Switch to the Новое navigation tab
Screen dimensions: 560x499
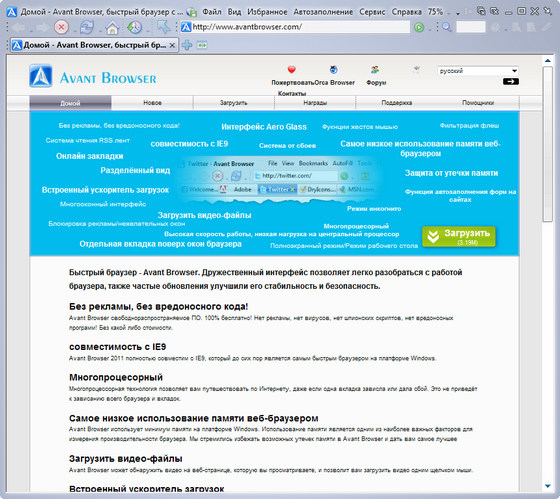coord(152,103)
